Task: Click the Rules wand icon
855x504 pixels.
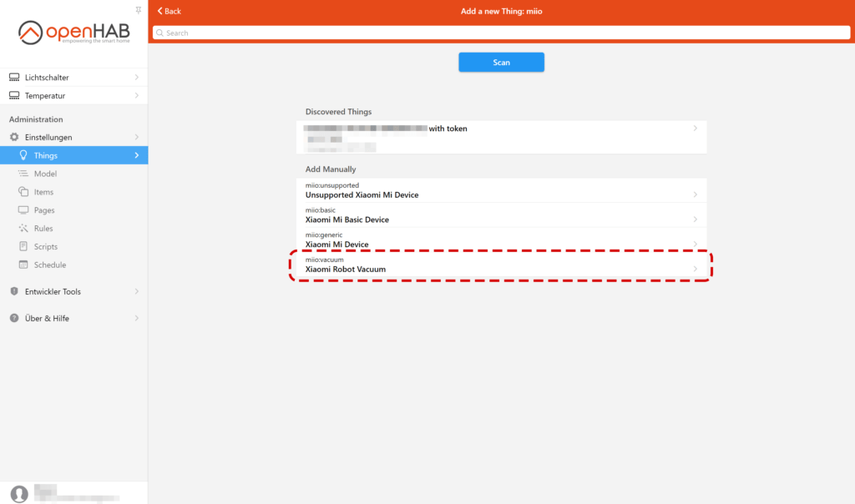Action: pos(23,229)
